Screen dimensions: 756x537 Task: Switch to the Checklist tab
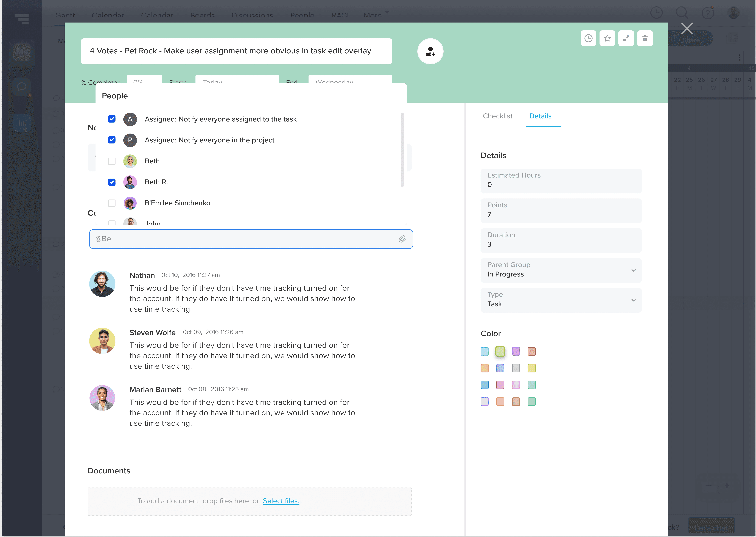tap(497, 116)
